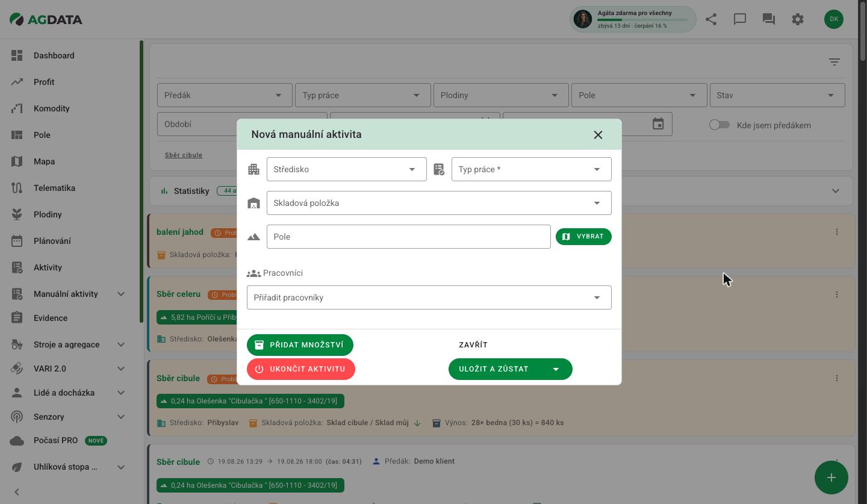Click into the Pole input field
The width and height of the screenshot is (867, 504).
pyautogui.click(x=409, y=237)
